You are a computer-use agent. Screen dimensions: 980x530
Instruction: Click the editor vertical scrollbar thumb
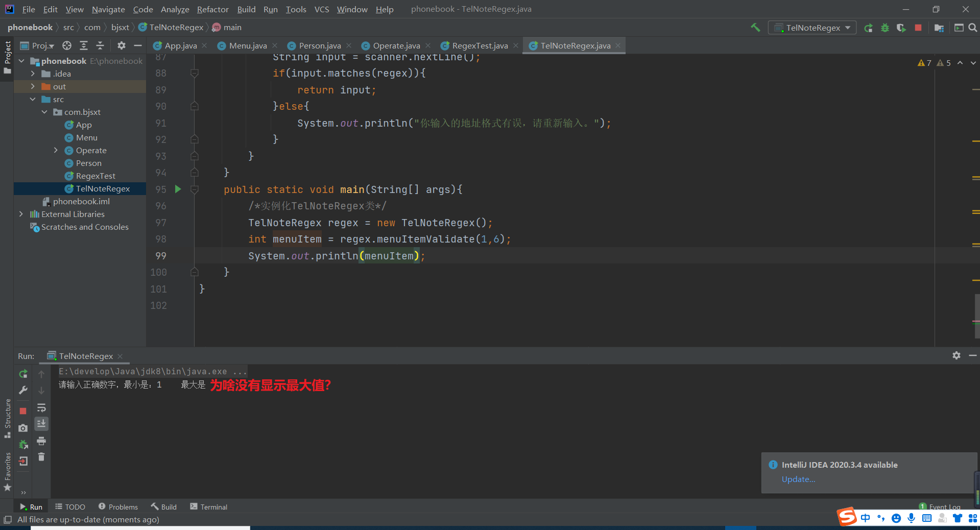click(976, 316)
